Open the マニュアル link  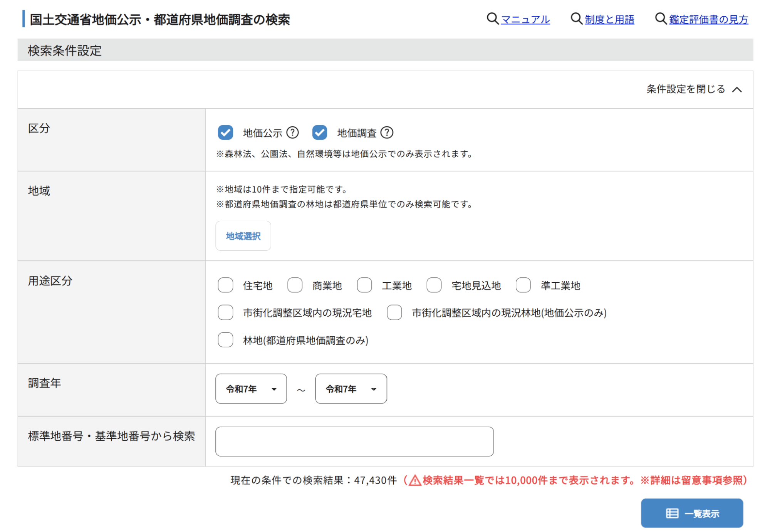(525, 19)
